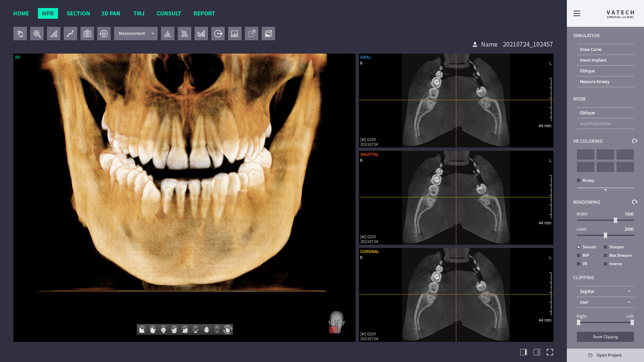Enable the MIP checkbox
This screenshot has width=644, height=362.
tap(579, 255)
